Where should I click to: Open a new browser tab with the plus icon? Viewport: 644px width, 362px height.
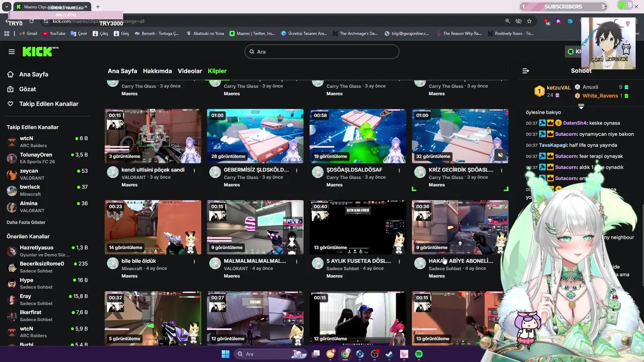click(98, 7)
